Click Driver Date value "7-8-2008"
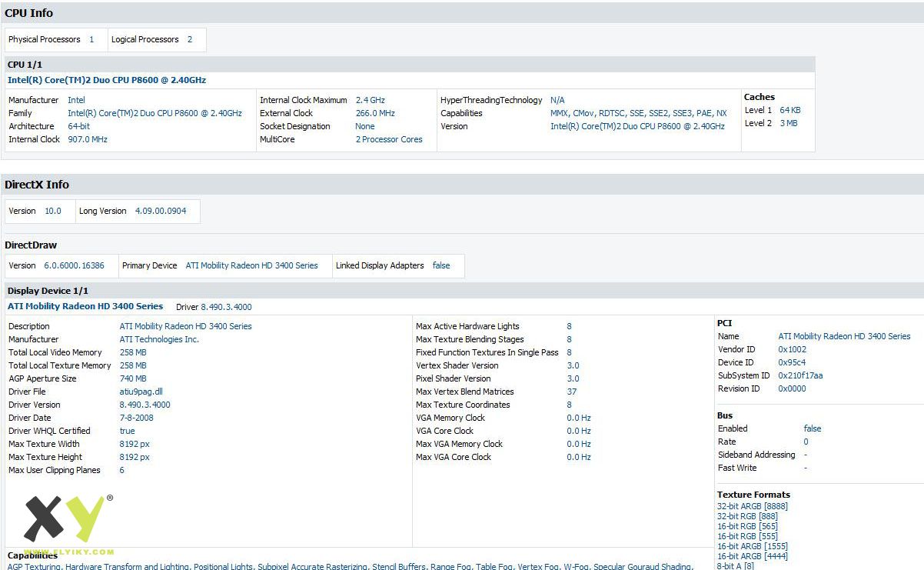Image resolution: width=924 pixels, height=570 pixels. tap(137, 418)
